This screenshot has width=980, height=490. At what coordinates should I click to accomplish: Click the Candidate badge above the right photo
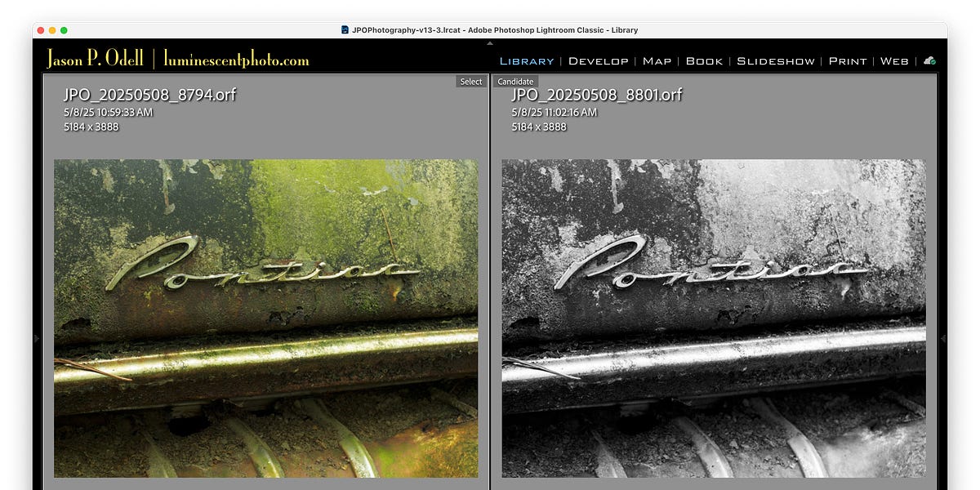point(515,81)
